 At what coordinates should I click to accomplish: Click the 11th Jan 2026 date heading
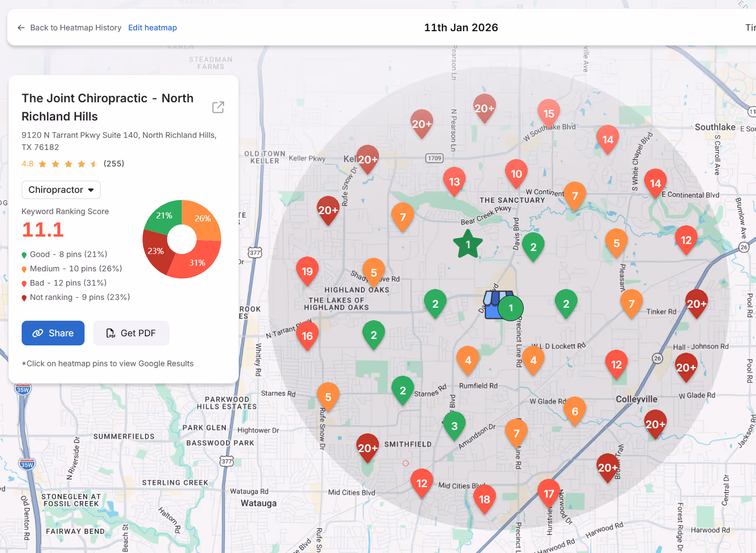[x=461, y=28]
